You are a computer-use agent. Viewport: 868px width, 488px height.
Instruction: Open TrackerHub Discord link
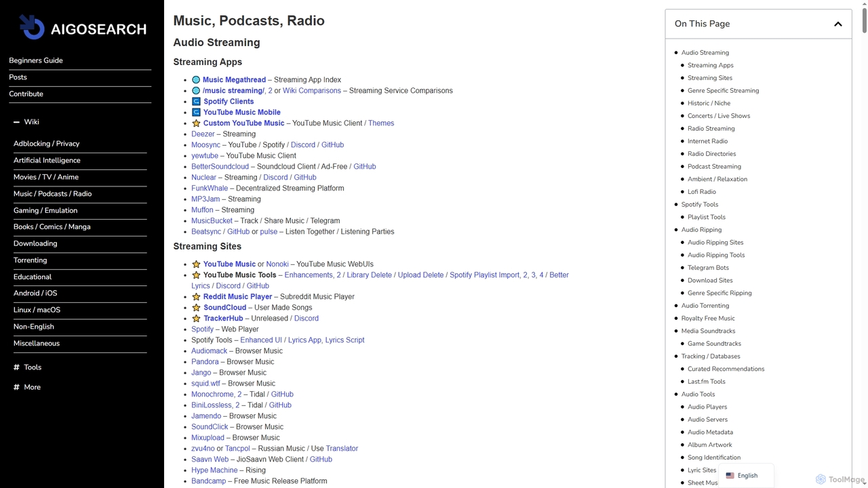[x=306, y=319]
